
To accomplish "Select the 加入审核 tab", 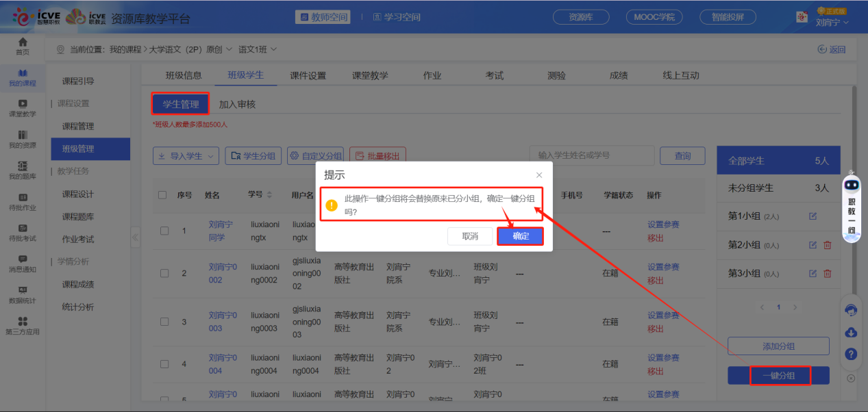I will (x=237, y=105).
